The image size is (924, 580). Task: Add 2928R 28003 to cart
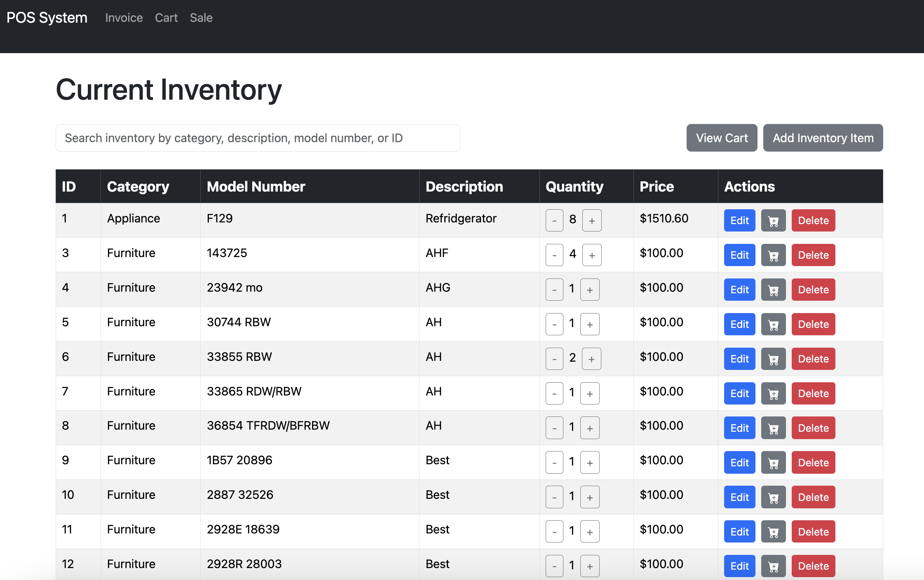(773, 566)
